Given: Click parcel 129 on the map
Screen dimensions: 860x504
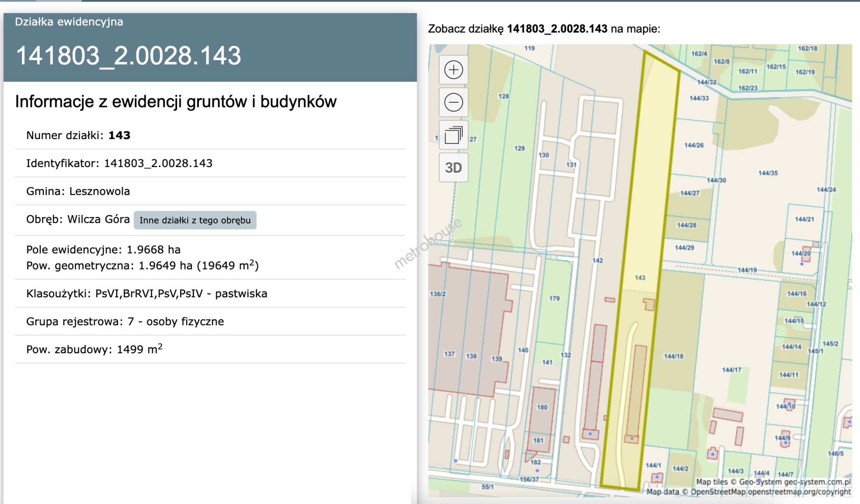Looking at the screenshot, I should click(519, 148).
